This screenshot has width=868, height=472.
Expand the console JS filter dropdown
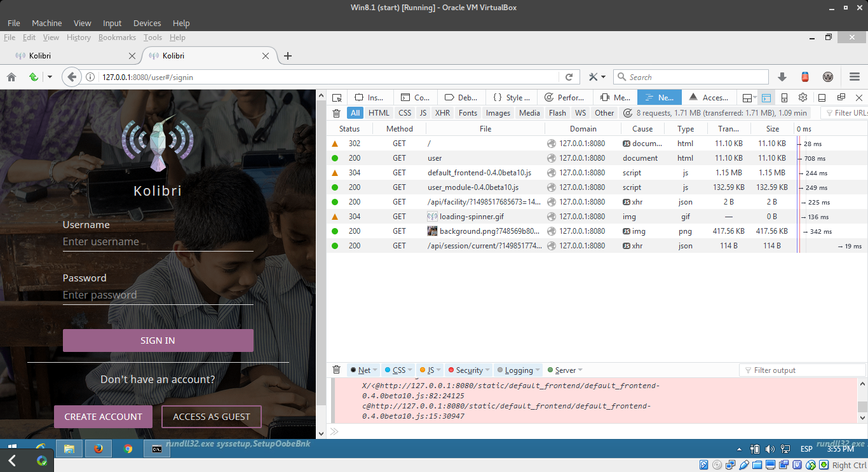click(x=438, y=370)
